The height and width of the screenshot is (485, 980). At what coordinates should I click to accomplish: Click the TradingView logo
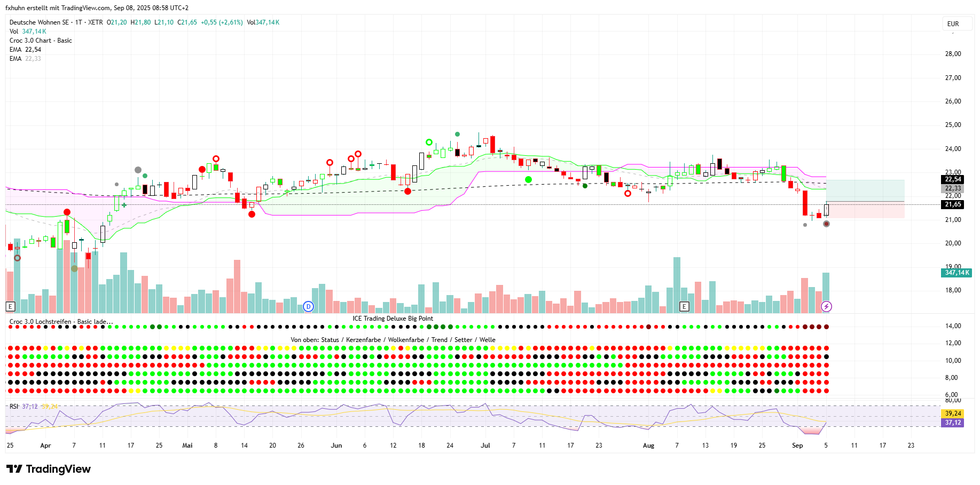(x=49, y=469)
